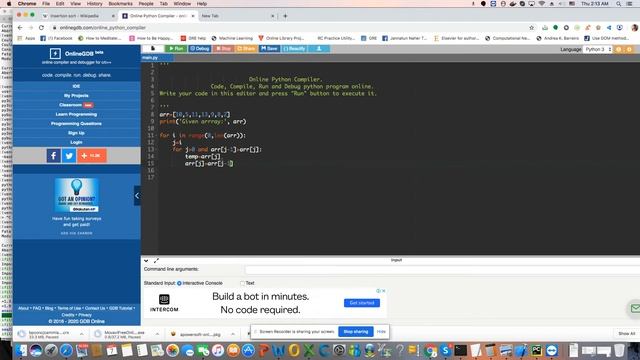This screenshot has width=640, height=360.
Task: Stop the running program
Action: pyautogui.click(x=223, y=49)
